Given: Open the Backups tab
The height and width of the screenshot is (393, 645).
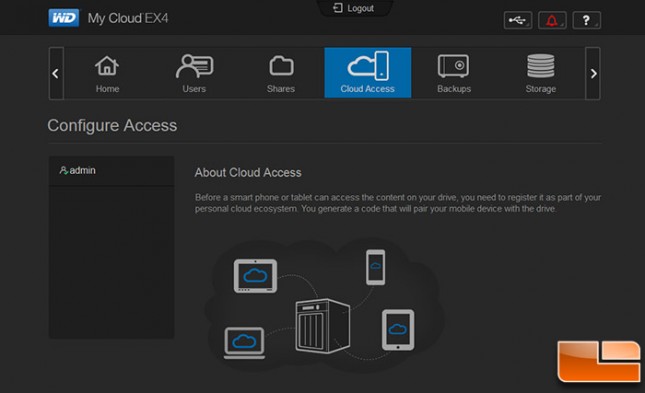Looking at the screenshot, I should (x=454, y=73).
